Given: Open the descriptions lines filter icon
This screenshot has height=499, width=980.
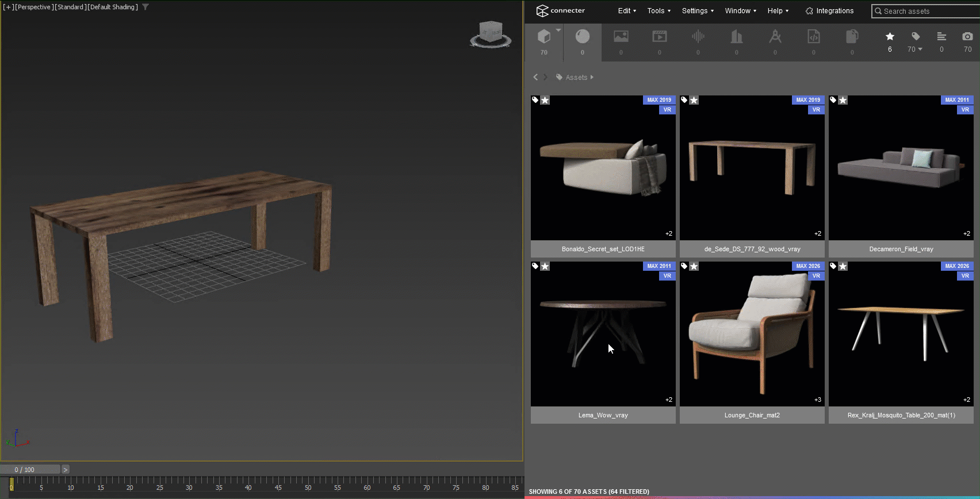Looking at the screenshot, I should [941, 36].
